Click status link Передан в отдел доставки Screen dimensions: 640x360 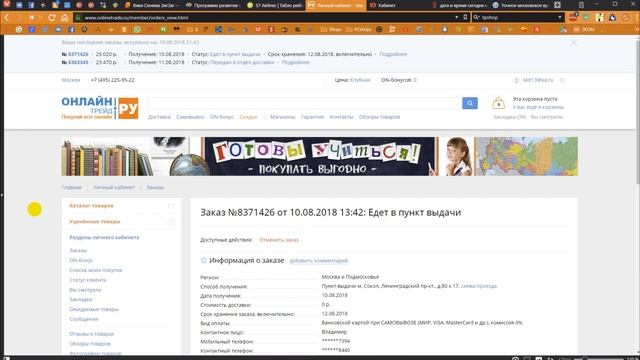pos(242,62)
